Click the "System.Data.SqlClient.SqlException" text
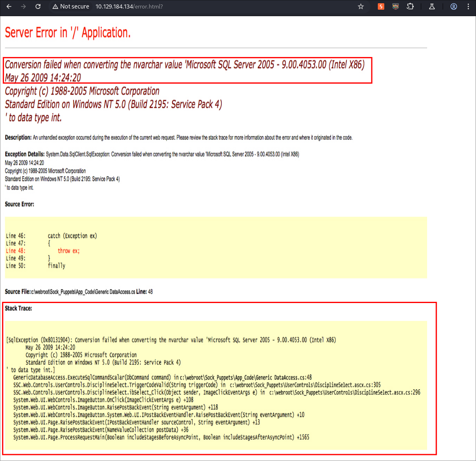 [78, 154]
